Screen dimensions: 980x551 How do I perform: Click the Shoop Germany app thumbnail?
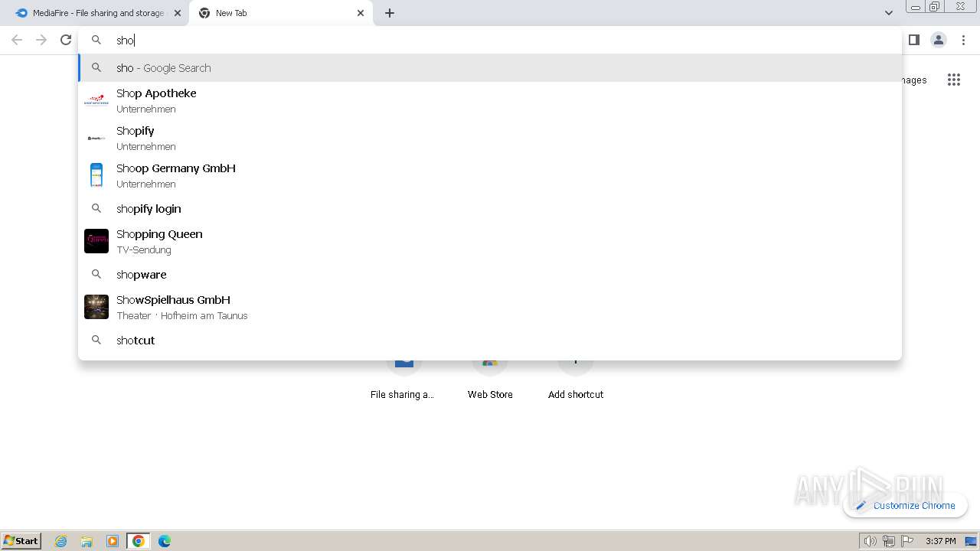coord(96,175)
